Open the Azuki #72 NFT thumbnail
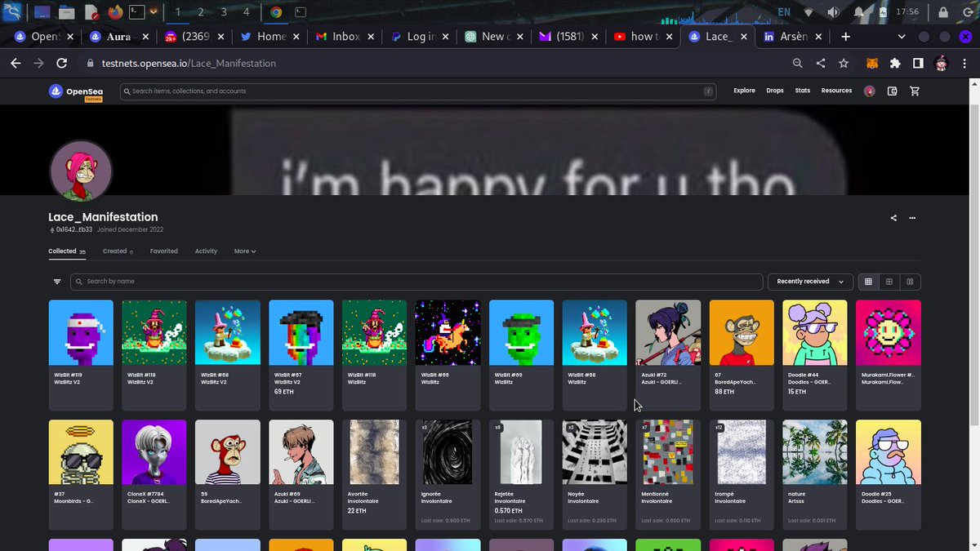The width and height of the screenshot is (980, 551). pyautogui.click(x=668, y=332)
